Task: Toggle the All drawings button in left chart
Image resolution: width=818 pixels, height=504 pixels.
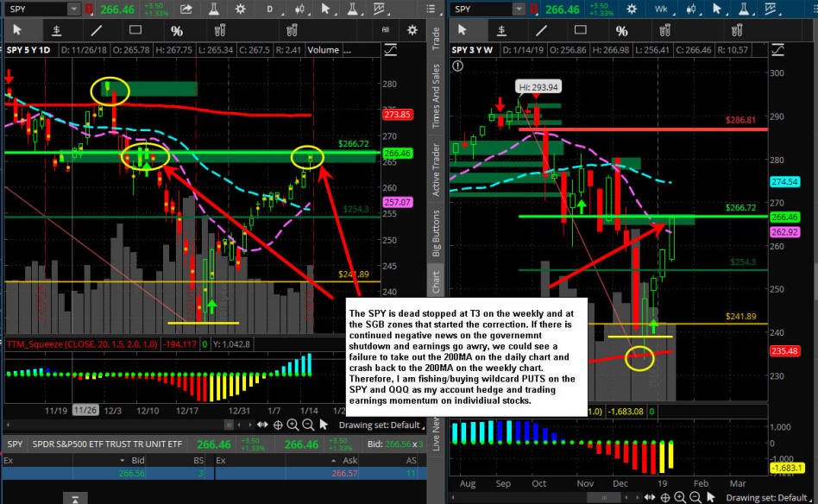Action: 386,30
